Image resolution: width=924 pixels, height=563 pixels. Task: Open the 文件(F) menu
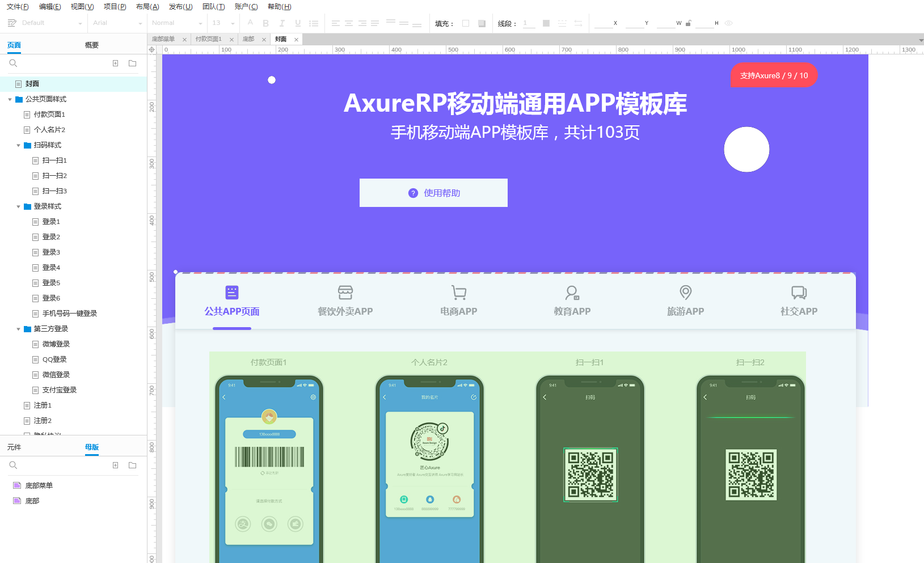pyautogui.click(x=18, y=7)
